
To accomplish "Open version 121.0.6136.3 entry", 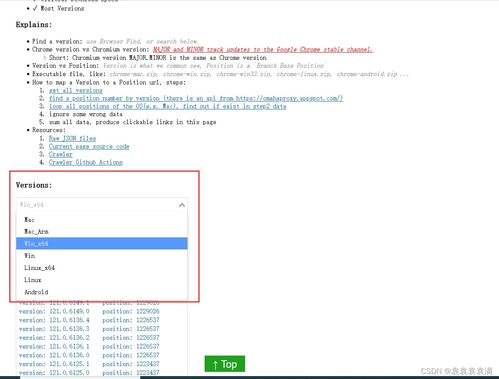I will [x=89, y=329].
